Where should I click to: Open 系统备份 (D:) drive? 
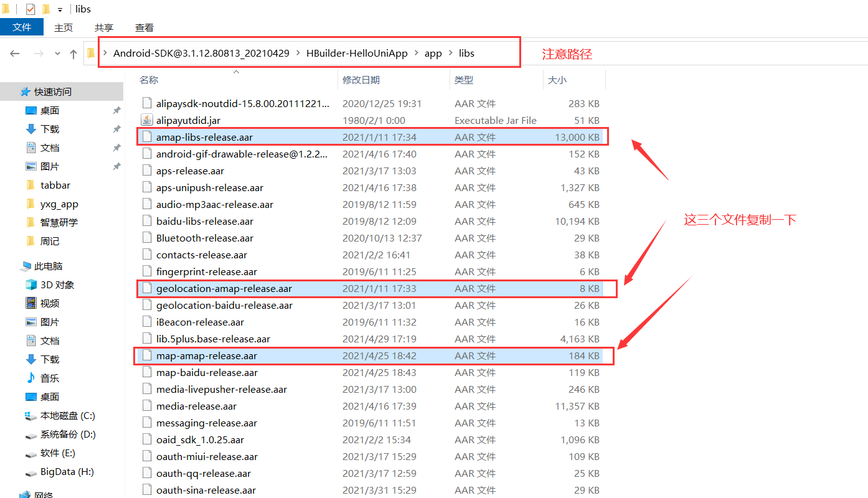pos(68,434)
